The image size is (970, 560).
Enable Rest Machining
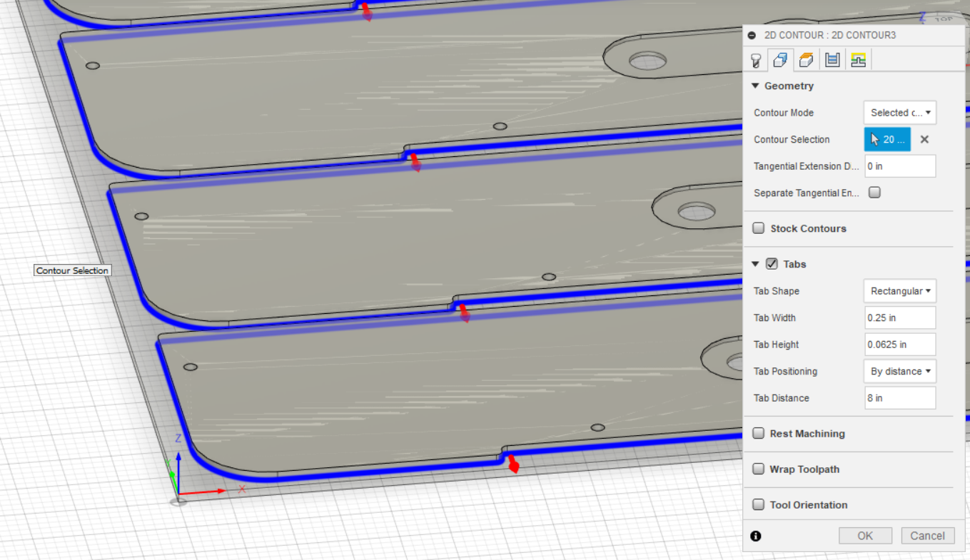click(x=758, y=433)
